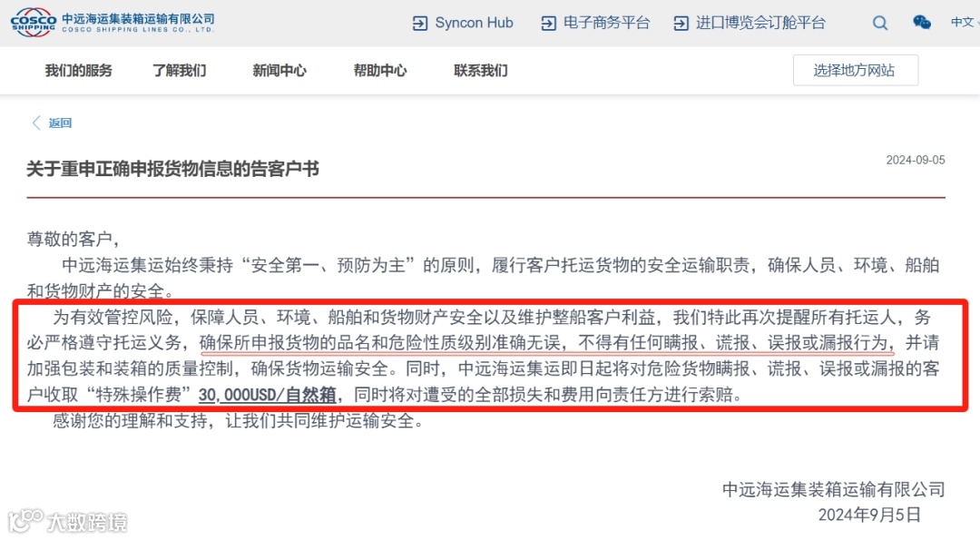This screenshot has width=980, height=540.
Task: Expand the 我们的服务 menu
Action: click(x=78, y=71)
